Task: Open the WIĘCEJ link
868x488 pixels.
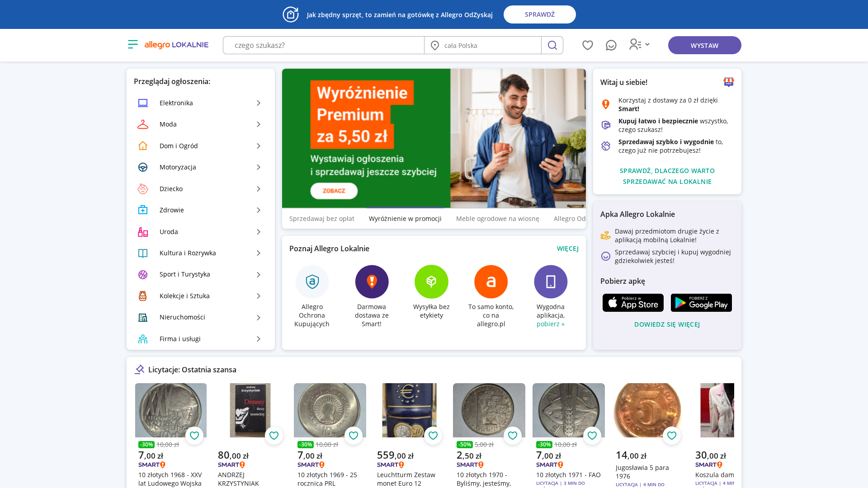Action: (x=568, y=249)
